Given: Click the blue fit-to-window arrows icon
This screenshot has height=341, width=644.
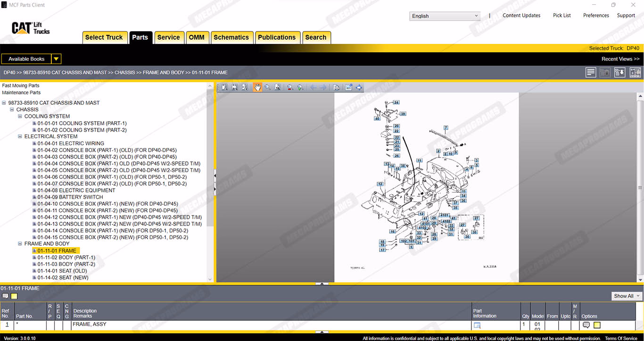Looking at the screenshot, I should [359, 87].
